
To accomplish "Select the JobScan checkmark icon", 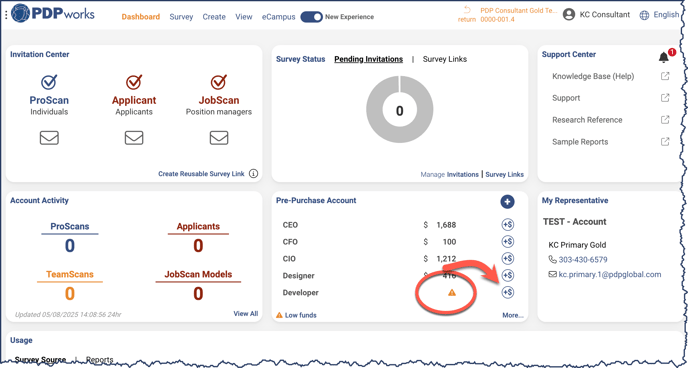I will pos(219,82).
